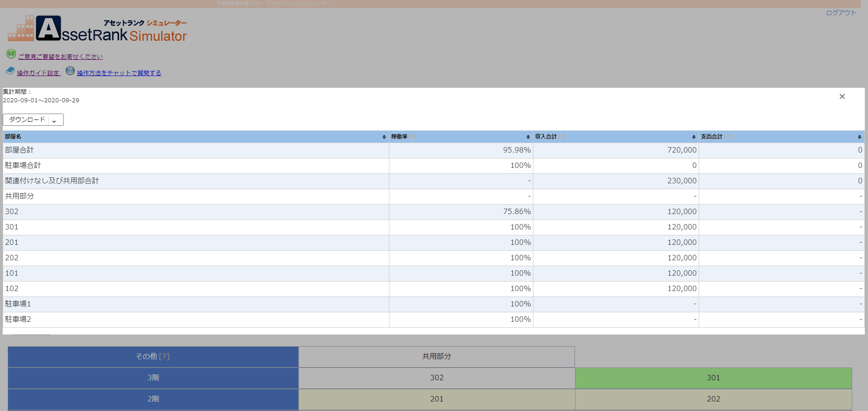Click the [?] help next to 支出合計
The image size is (868, 411).
click(727, 137)
